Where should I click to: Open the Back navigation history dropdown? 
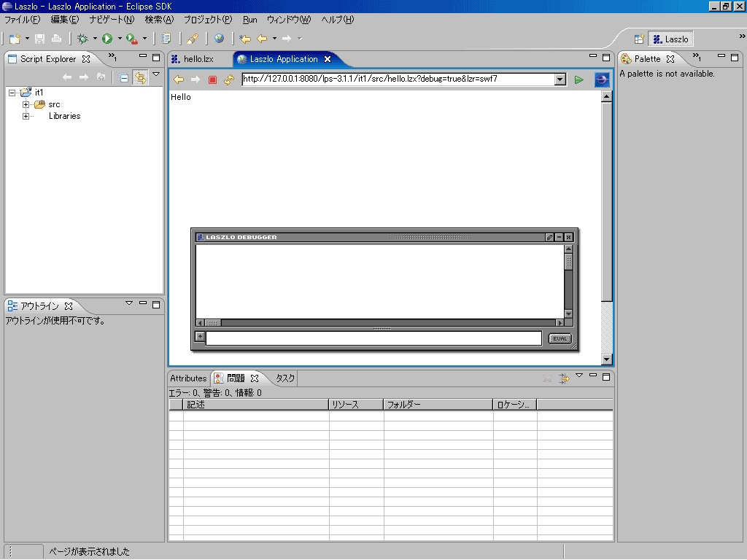[274, 39]
